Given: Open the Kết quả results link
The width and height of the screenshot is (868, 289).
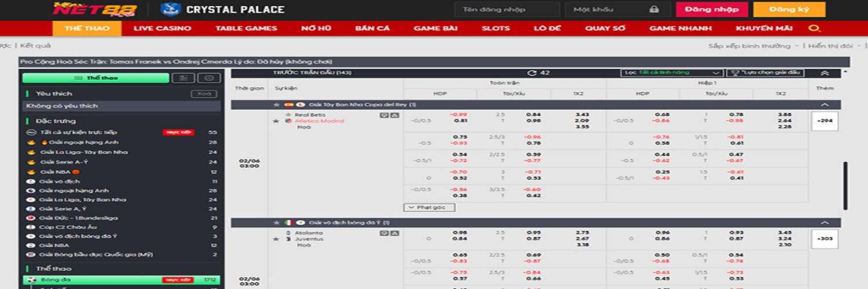Looking at the screenshot, I should (35, 46).
